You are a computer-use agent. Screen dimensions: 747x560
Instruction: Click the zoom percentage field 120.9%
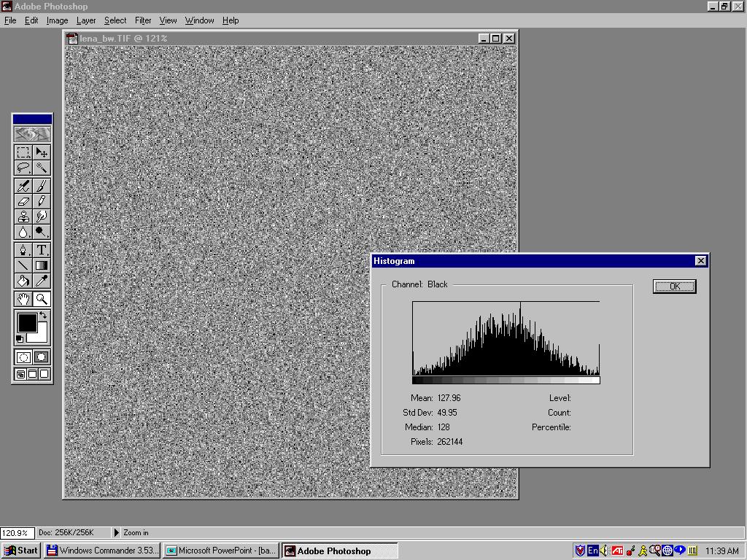tap(17, 533)
